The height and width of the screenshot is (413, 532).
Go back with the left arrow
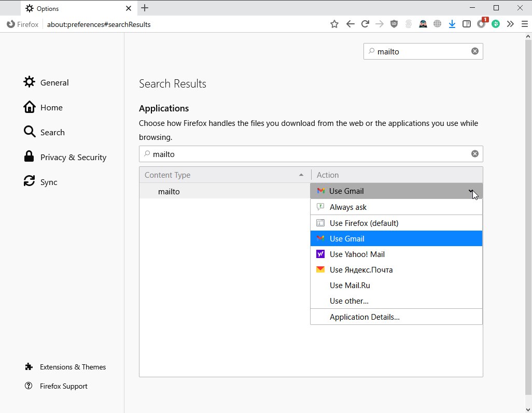click(350, 24)
